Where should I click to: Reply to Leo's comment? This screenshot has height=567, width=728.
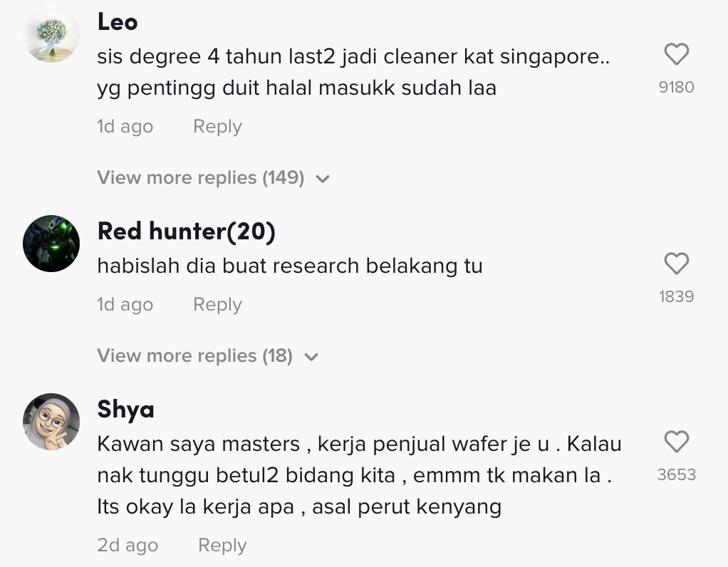[217, 127]
